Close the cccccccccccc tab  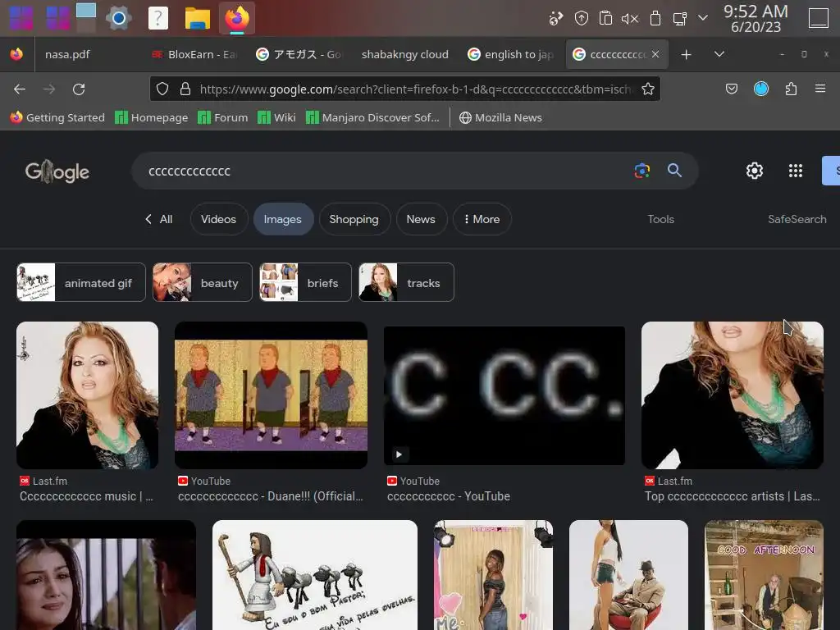point(655,54)
